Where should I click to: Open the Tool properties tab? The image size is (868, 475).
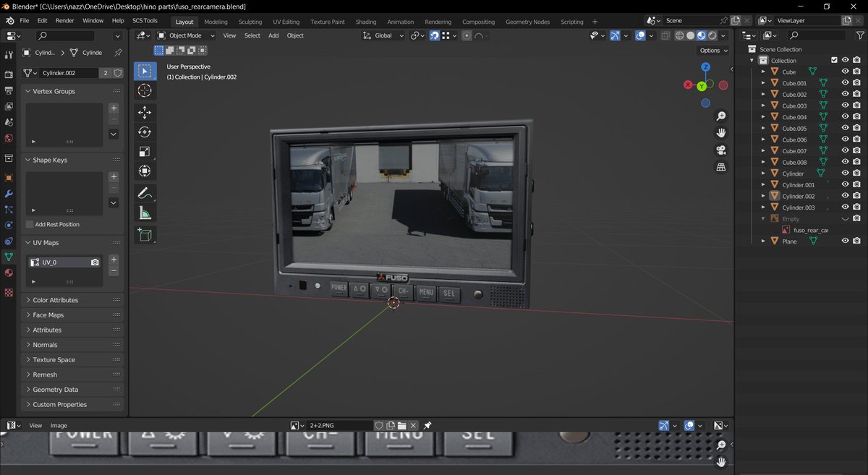point(9,55)
